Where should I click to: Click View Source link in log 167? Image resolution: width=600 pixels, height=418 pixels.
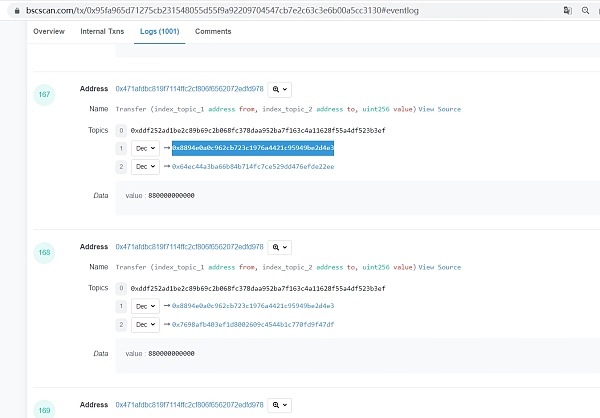(x=440, y=109)
